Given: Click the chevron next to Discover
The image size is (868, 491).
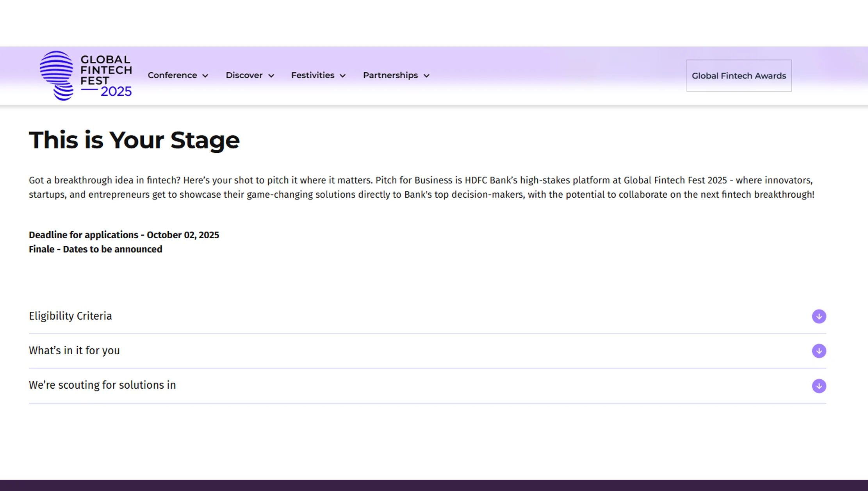Looking at the screenshot, I should (271, 76).
